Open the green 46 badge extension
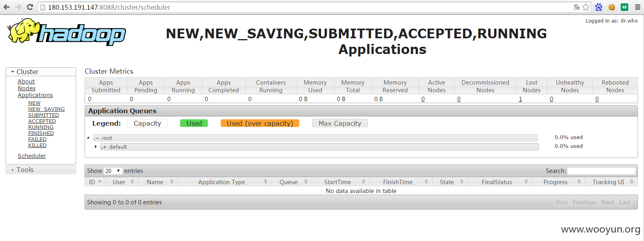 pos(624,7)
